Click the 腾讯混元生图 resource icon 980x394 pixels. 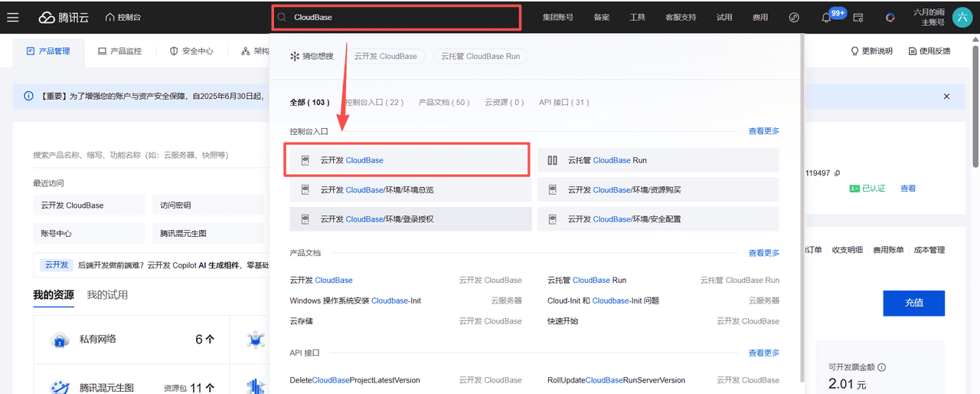click(x=60, y=387)
